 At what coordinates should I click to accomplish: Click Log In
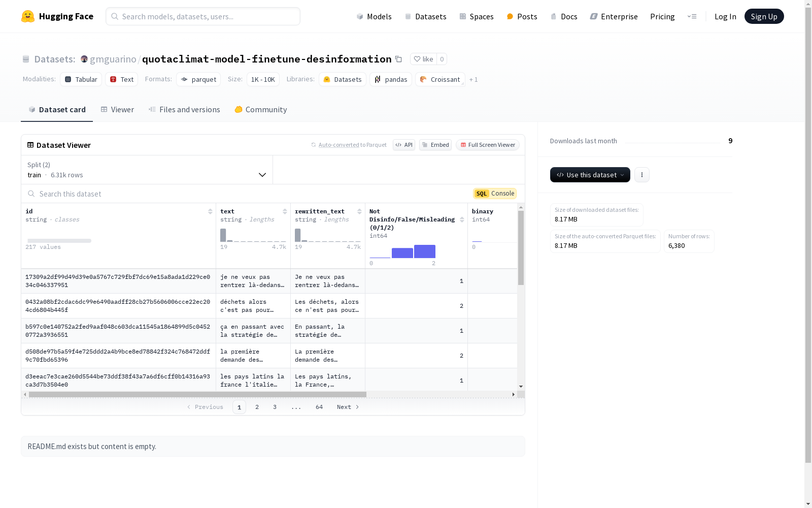pos(725,16)
